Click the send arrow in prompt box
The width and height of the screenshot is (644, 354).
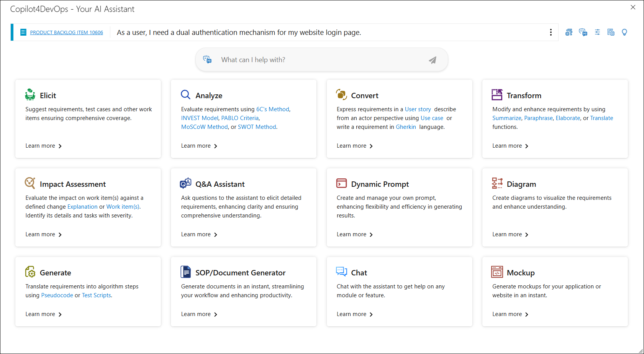[x=433, y=60]
